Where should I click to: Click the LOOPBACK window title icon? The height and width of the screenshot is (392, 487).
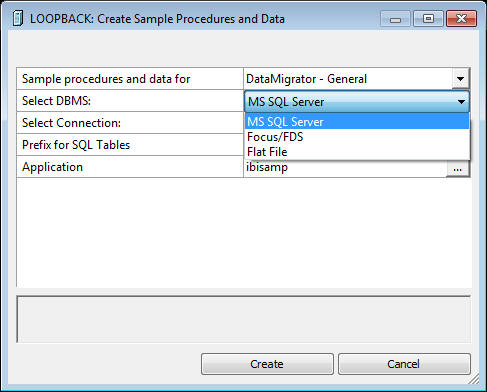point(18,18)
